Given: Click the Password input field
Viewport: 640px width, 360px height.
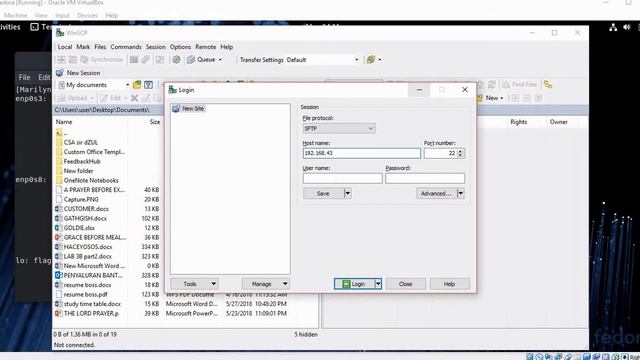Looking at the screenshot, I should click(x=425, y=178).
